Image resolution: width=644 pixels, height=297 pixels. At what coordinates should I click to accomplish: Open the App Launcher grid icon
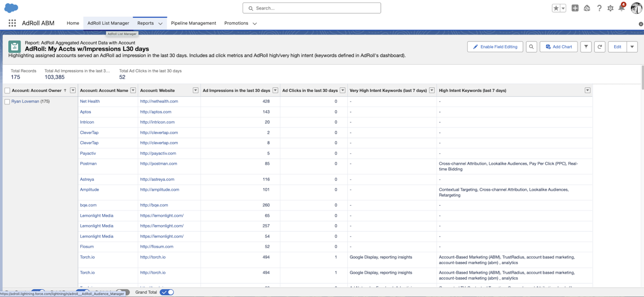[x=12, y=23]
